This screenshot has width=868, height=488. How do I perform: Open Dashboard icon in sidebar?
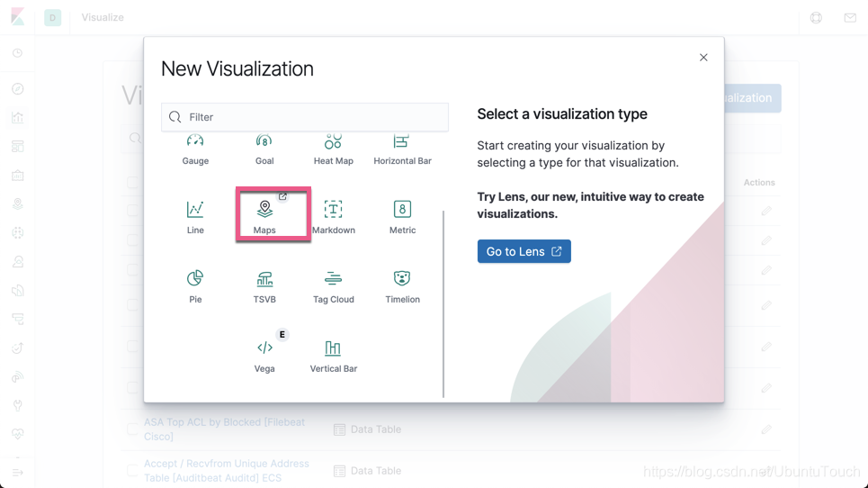coord(18,146)
